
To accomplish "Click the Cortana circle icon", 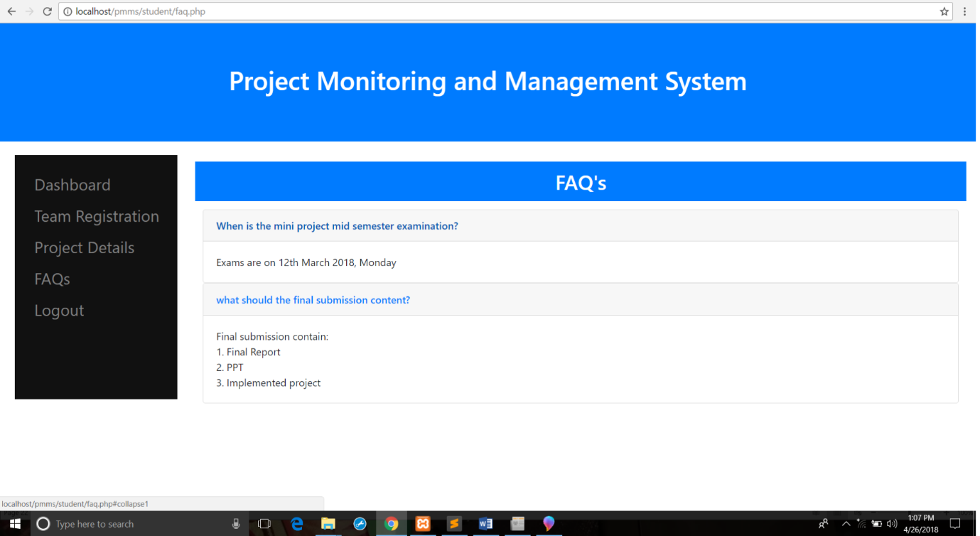I will click(x=43, y=524).
